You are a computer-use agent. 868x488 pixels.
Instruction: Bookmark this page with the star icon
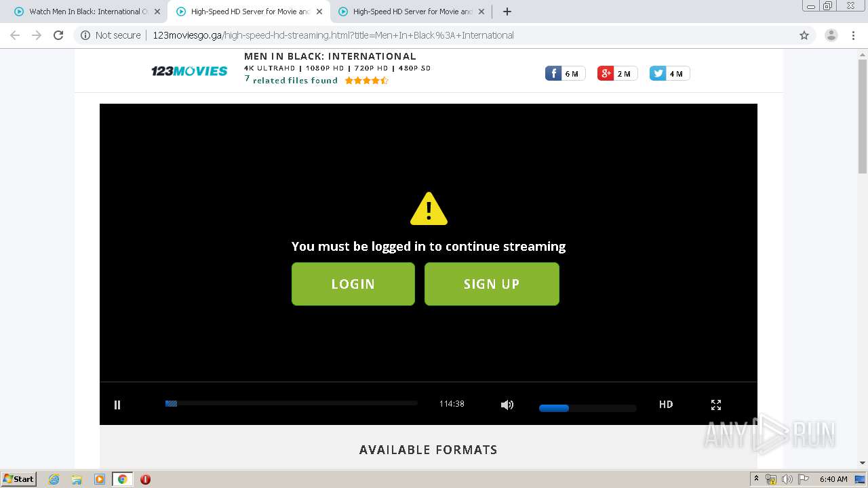pyautogui.click(x=804, y=35)
